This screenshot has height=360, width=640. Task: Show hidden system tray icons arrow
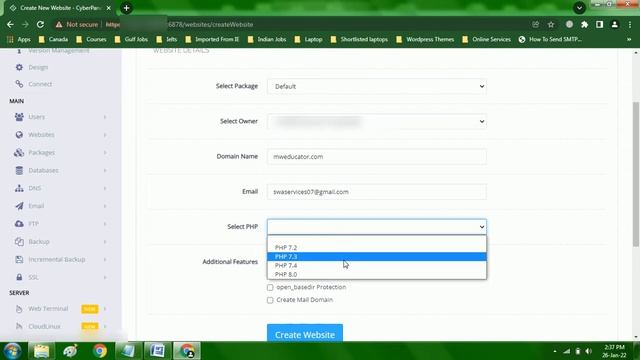555,351
